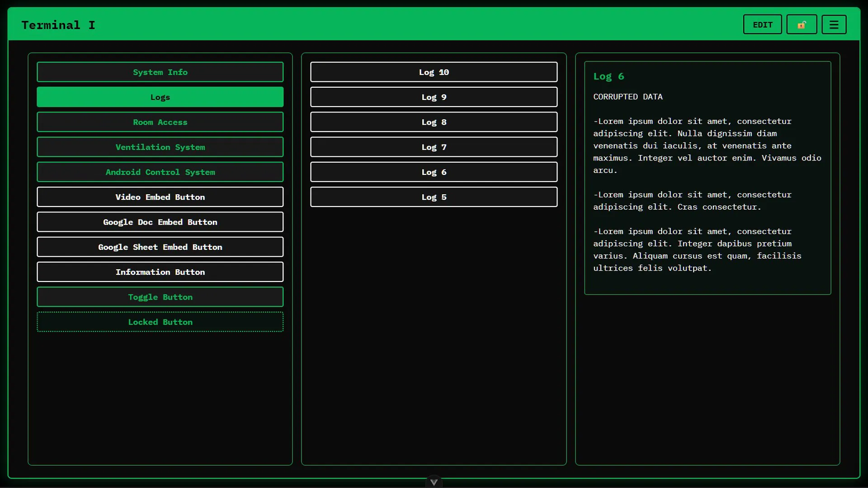Expand the bottom chevron arrow
Viewport: 868px width, 488px height.
tap(434, 482)
